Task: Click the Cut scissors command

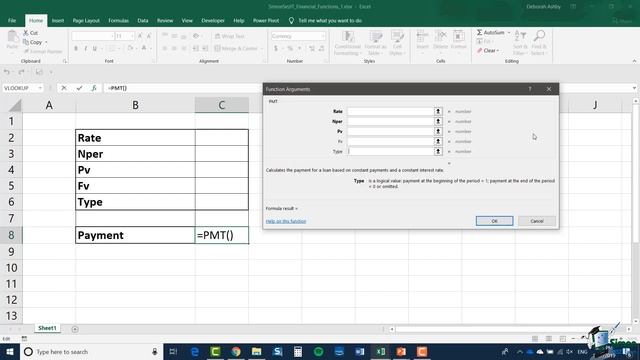Action: click(31, 33)
